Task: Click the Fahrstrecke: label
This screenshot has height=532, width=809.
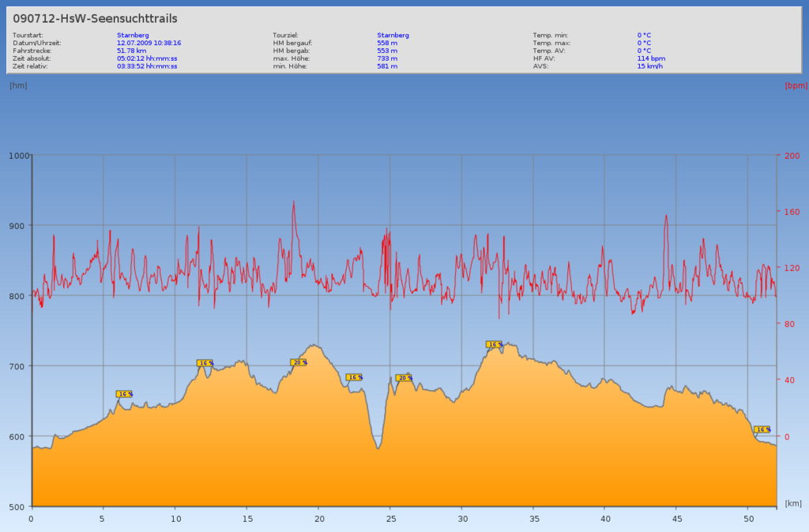Action: (32, 51)
